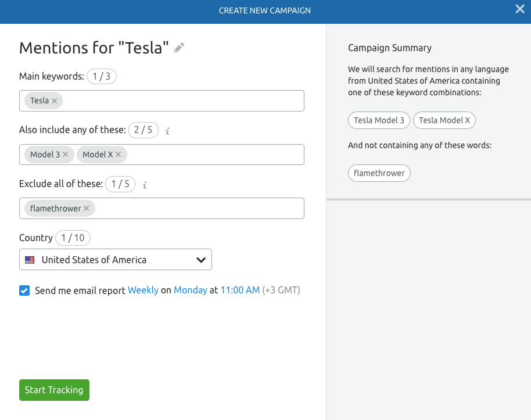Remove the Model X tag
Image resolution: width=531 pixels, height=420 pixels.
(118, 155)
